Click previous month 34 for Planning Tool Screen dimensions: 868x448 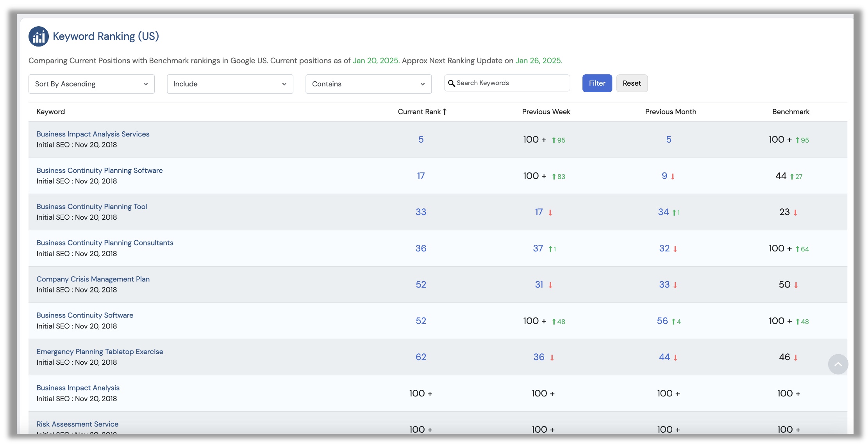[x=663, y=212]
